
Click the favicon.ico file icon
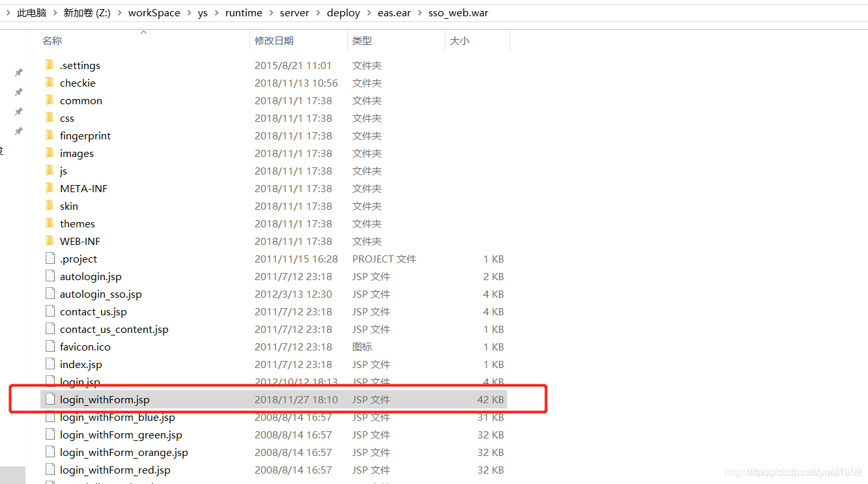[50, 347]
